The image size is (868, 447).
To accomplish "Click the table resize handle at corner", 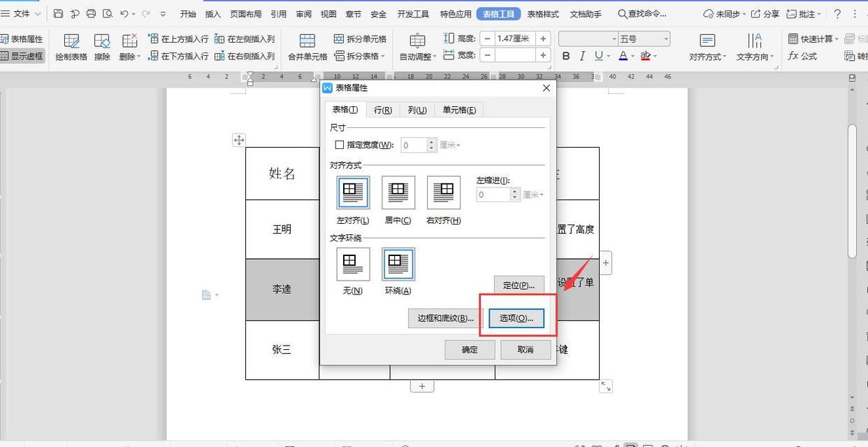I will tap(606, 386).
